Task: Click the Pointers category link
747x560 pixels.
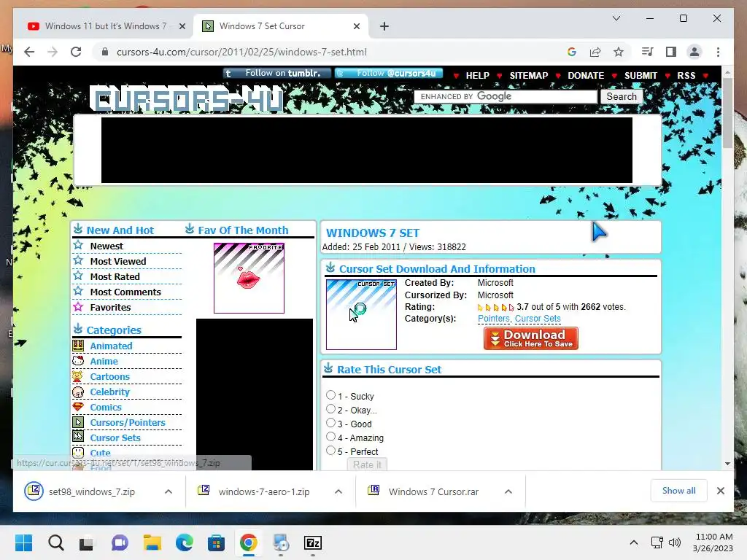Action: 494,319
